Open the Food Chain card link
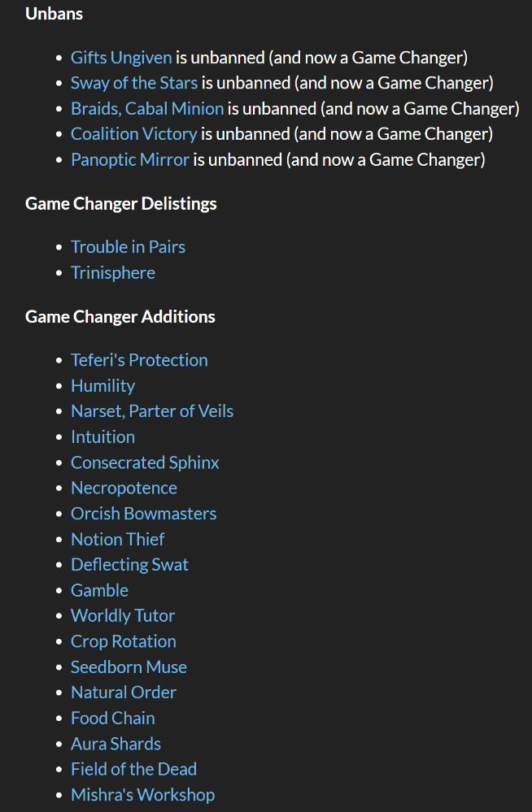Viewport: 532px width, 812px height. pyautogui.click(x=112, y=719)
